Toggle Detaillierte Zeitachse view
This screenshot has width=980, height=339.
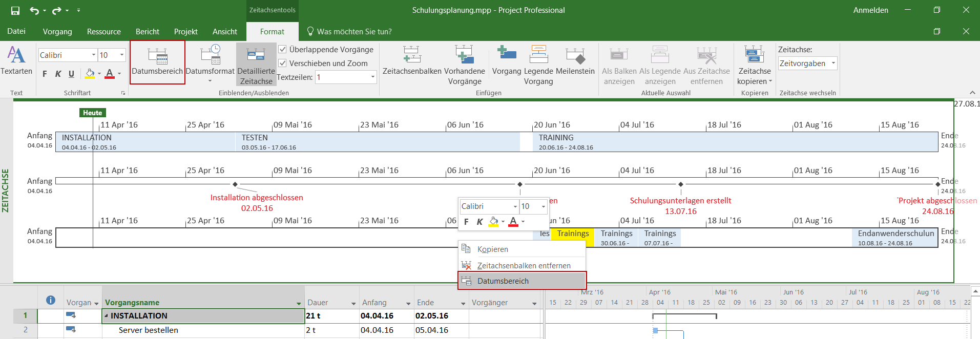[256, 63]
